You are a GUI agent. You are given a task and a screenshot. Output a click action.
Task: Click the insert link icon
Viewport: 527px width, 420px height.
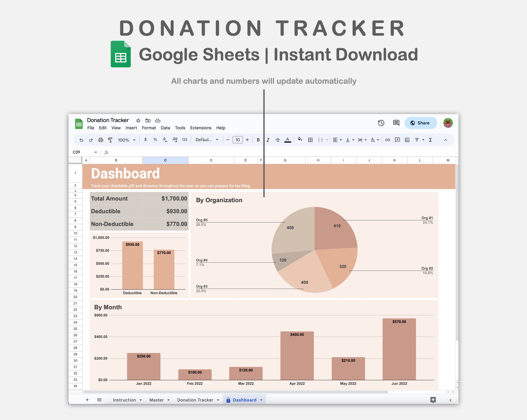(388, 140)
